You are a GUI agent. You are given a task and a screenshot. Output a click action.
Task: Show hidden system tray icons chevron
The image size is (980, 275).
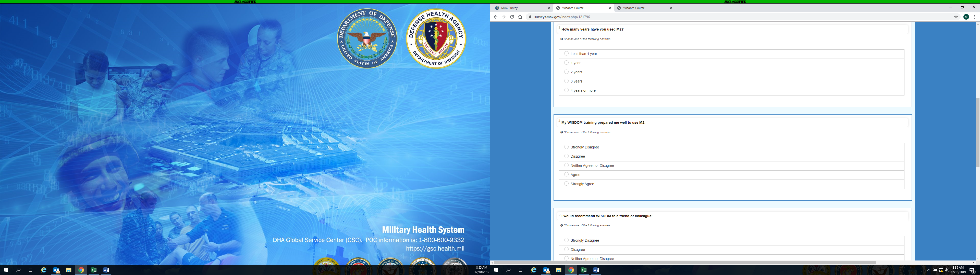point(929,270)
